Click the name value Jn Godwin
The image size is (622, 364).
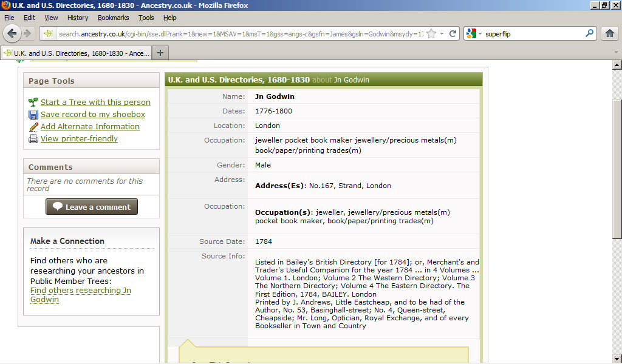tap(275, 96)
